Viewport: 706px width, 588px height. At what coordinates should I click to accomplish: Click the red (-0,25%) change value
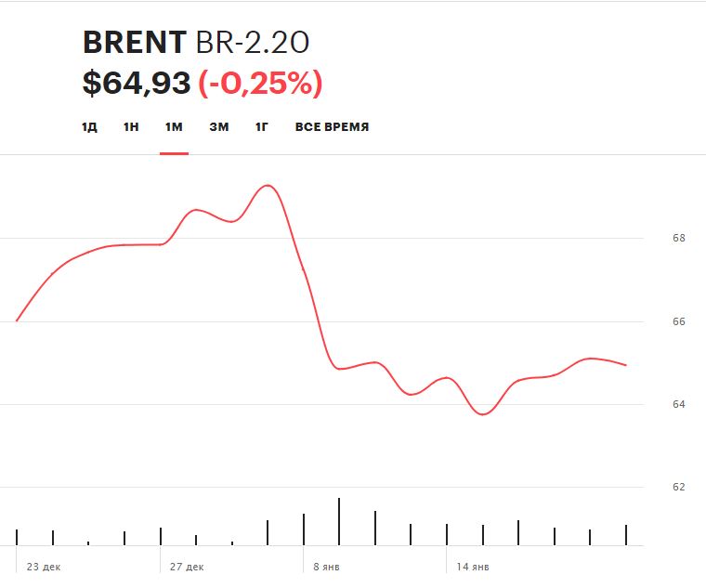260,84
